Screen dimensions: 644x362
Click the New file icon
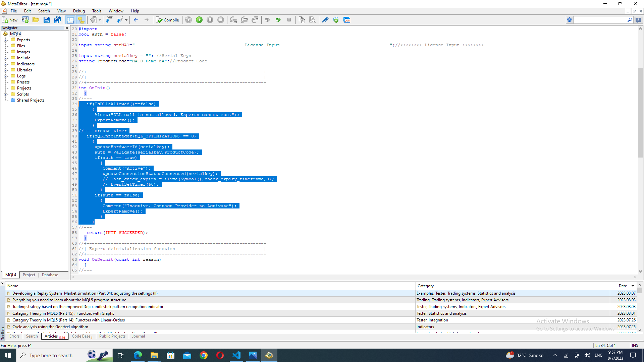[10, 20]
